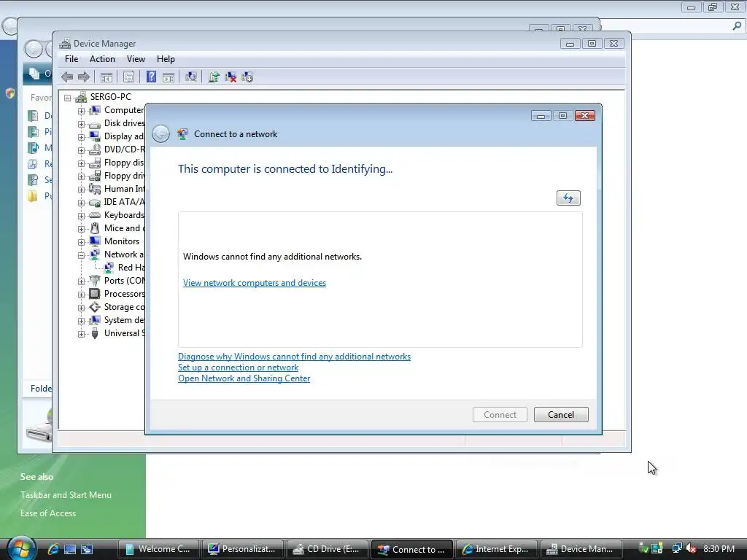747x560 pixels.
Task: Click the blue Help question mark icon
Action: (x=151, y=77)
